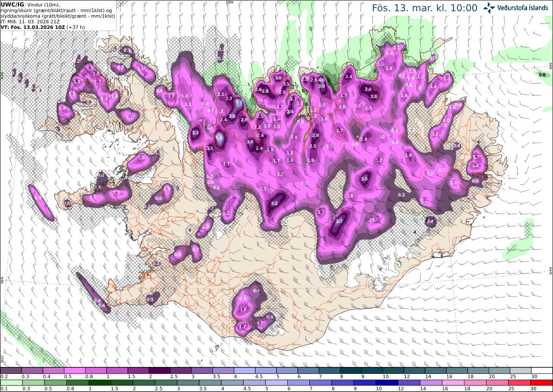Click the 2.3 precipitation value on the map
Viewport: 553px width, 392px height.
tap(305, 79)
